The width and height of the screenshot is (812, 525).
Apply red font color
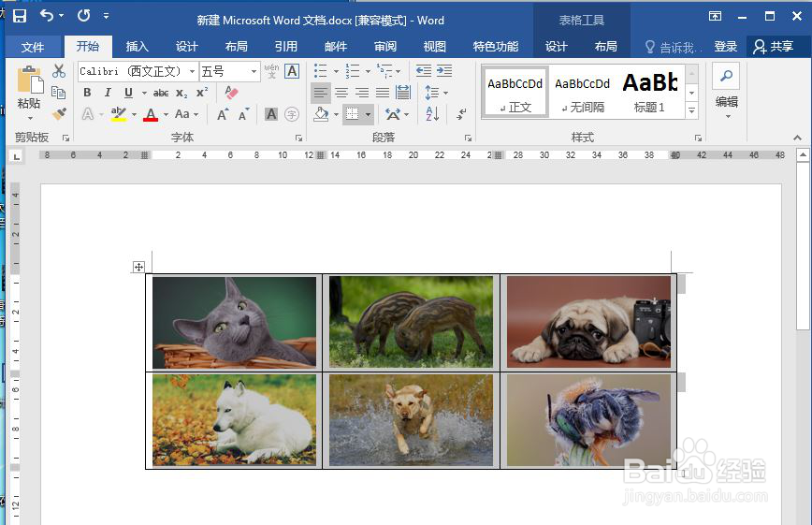point(151,114)
